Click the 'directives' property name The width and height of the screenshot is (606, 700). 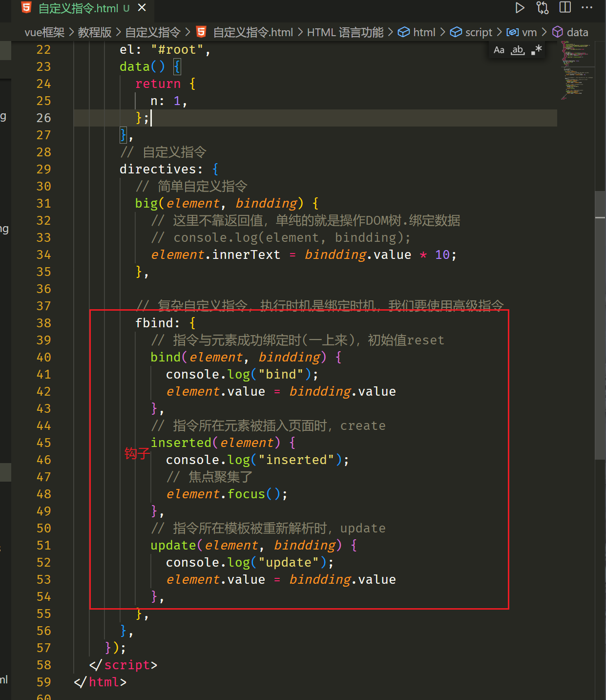tap(158, 169)
